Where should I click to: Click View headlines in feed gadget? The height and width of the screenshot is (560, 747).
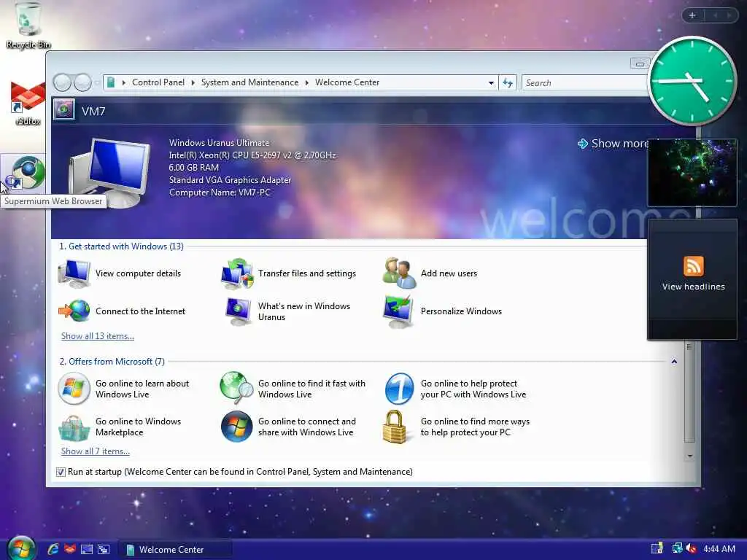[693, 287]
